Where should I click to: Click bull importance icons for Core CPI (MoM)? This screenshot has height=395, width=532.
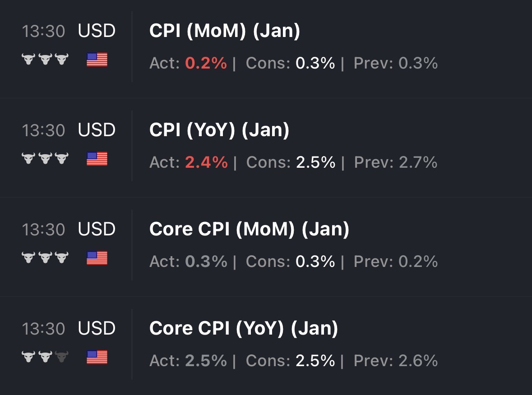pyautogui.click(x=45, y=258)
